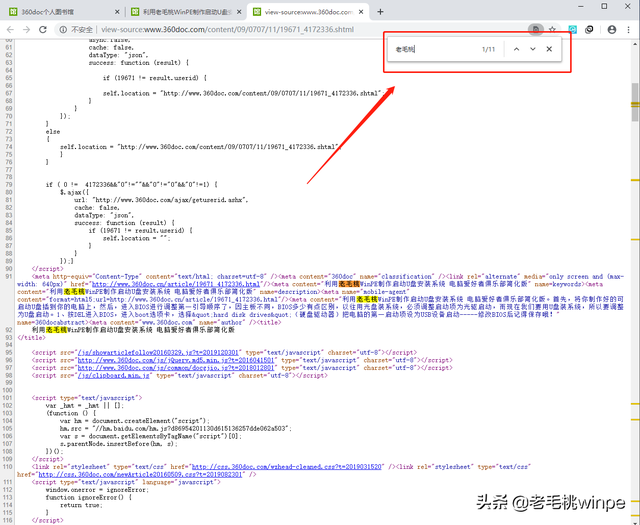Click the find-in-page icon in address bar
This screenshot has height=525, width=640.
tap(536, 29)
